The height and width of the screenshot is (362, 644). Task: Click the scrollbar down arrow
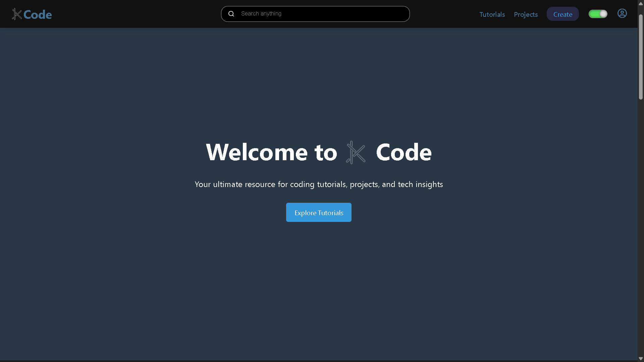click(641, 358)
